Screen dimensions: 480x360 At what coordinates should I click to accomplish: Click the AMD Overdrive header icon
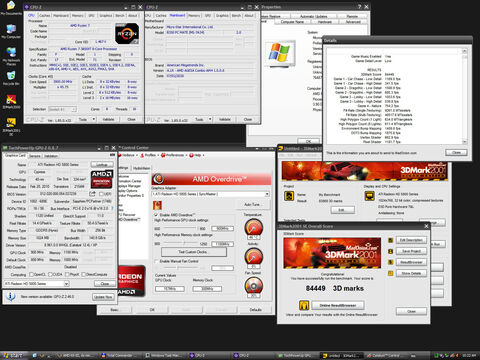[x=159, y=179]
